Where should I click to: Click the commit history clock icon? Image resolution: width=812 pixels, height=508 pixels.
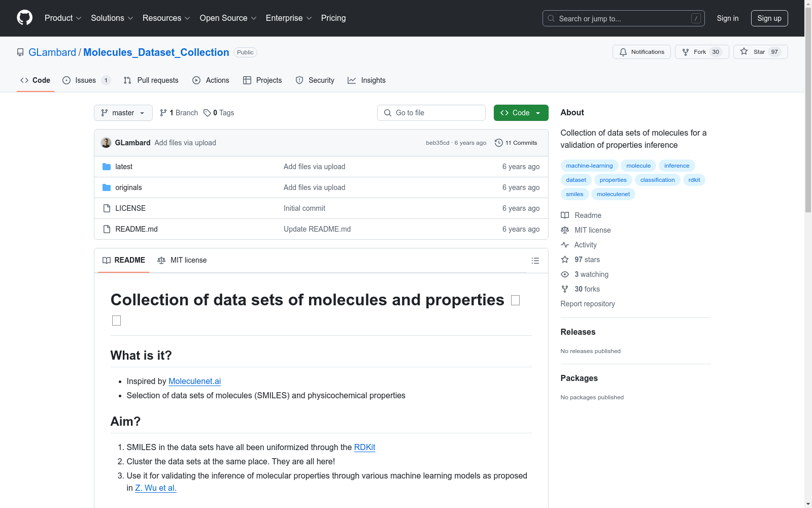(499, 143)
